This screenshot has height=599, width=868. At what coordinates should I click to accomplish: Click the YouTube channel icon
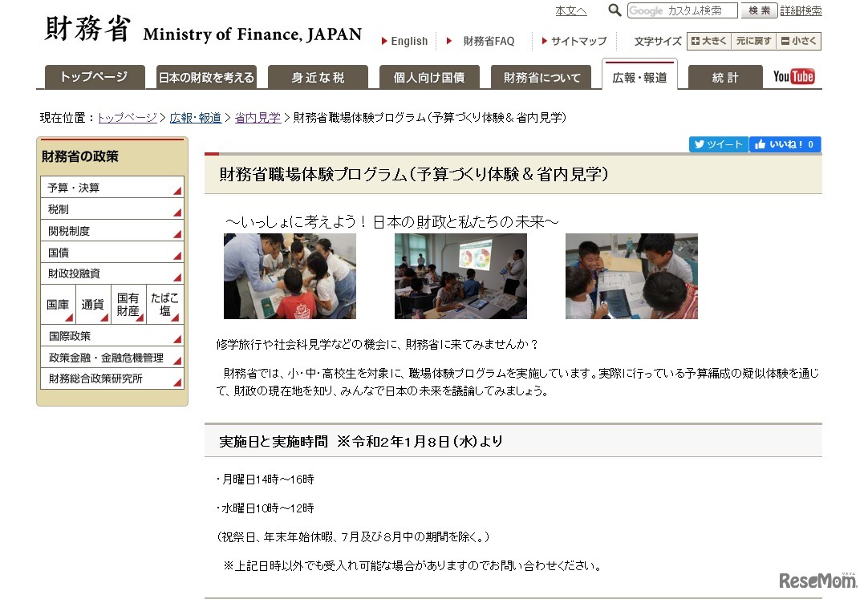click(793, 76)
